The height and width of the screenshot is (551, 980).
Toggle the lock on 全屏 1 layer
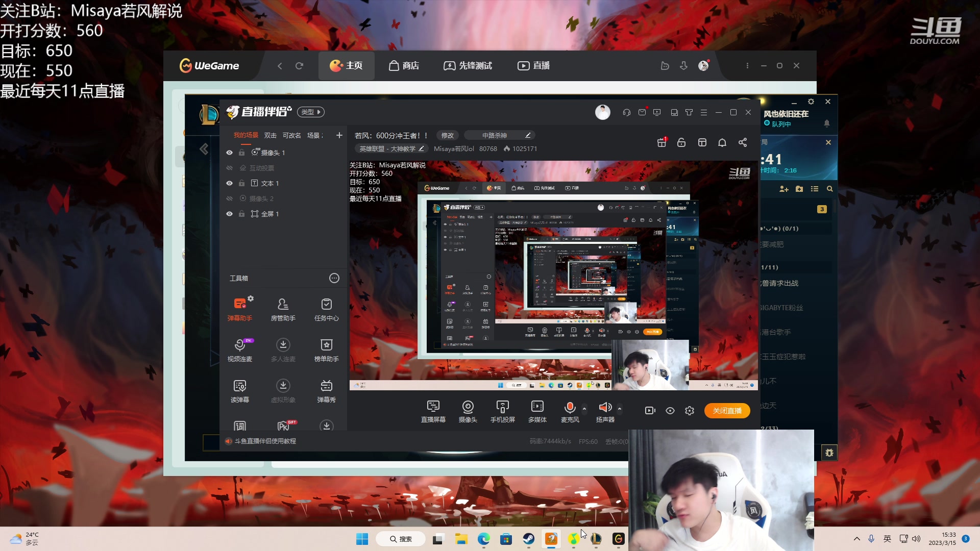click(x=241, y=214)
